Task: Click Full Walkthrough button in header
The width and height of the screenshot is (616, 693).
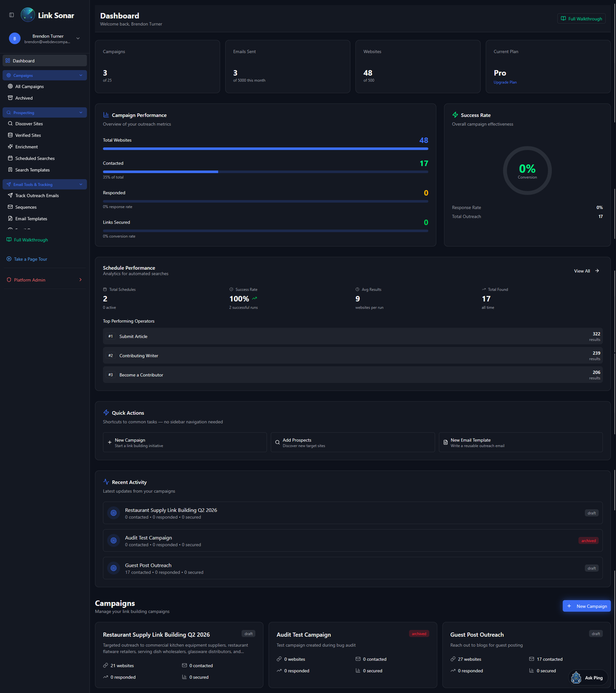Action: point(581,18)
